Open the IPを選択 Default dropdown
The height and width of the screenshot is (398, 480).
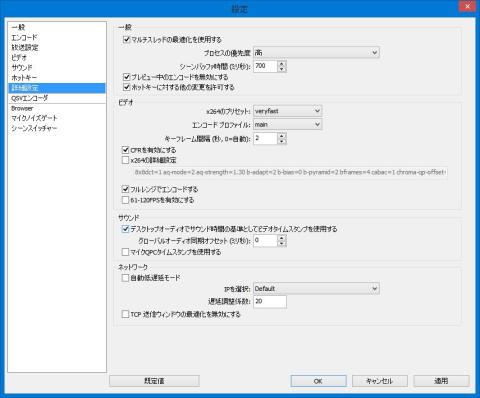click(x=316, y=288)
